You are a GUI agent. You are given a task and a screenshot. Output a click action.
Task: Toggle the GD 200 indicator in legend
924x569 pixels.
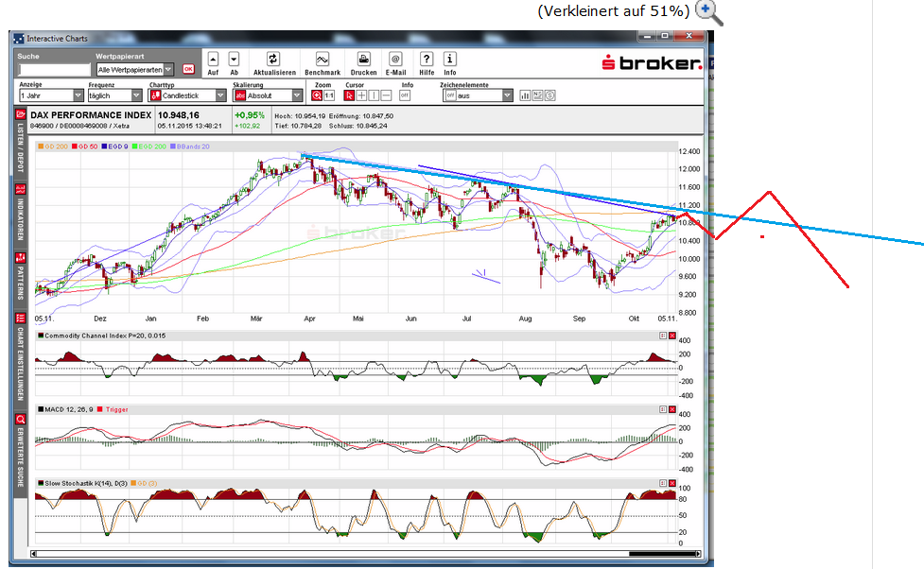click(x=51, y=147)
